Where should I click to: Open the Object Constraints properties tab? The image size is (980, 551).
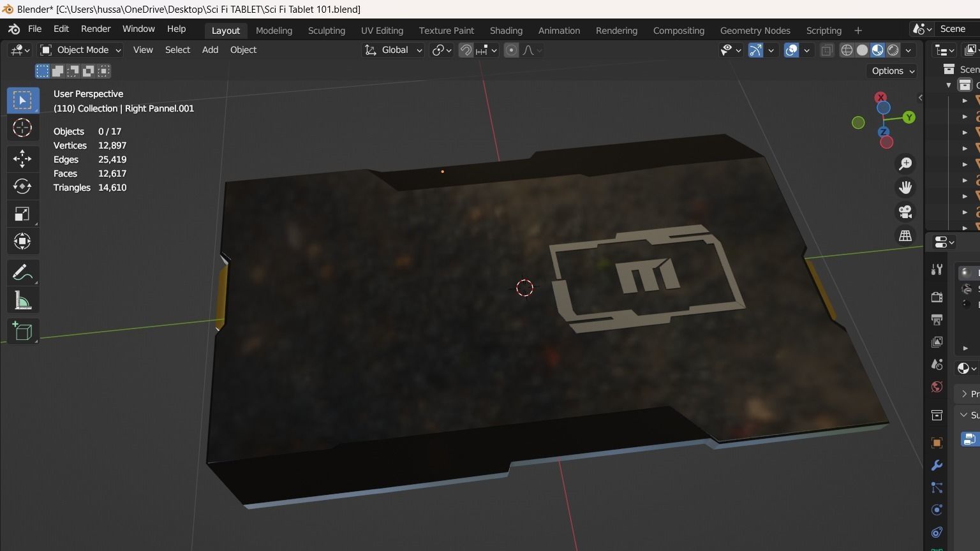click(937, 533)
